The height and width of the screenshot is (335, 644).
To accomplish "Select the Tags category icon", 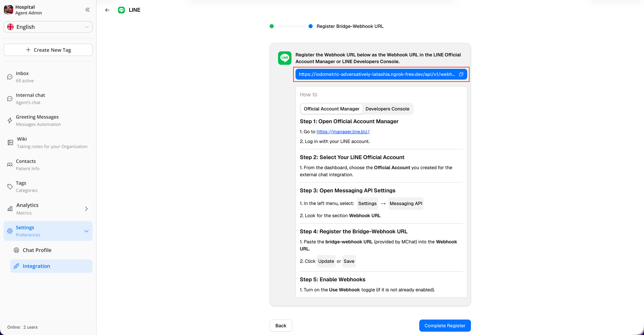I will coord(9,186).
